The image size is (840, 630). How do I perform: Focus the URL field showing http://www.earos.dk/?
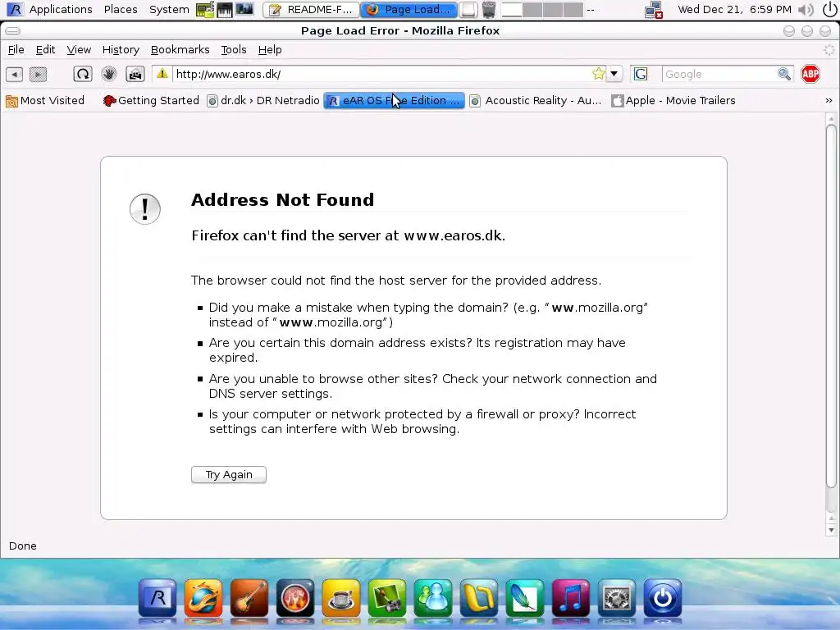coord(381,74)
